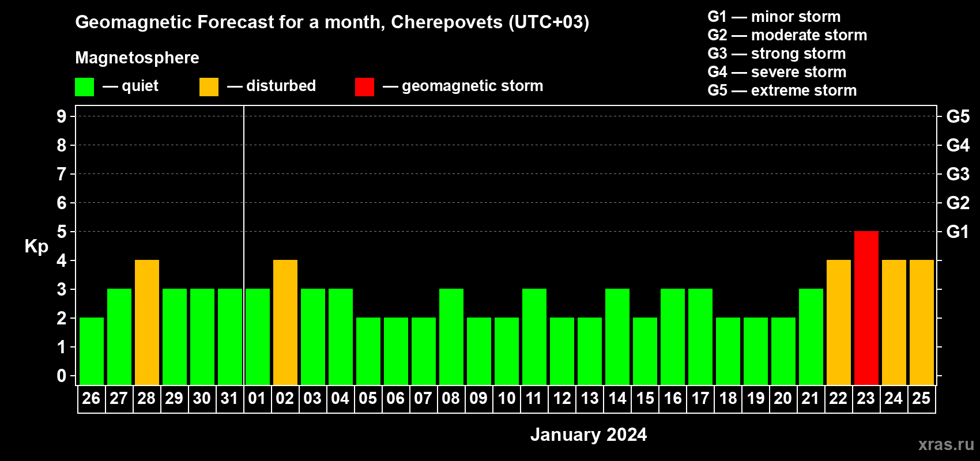Screen dimensions: 980x461
Task: Click the January 2024 month label
Action: 589,434
